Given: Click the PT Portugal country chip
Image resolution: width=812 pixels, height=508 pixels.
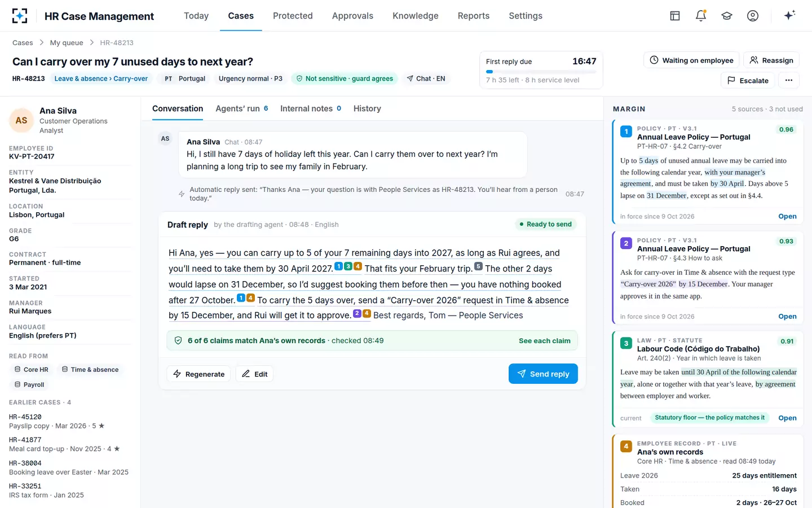Looking at the screenshot, I should [185, 78].
